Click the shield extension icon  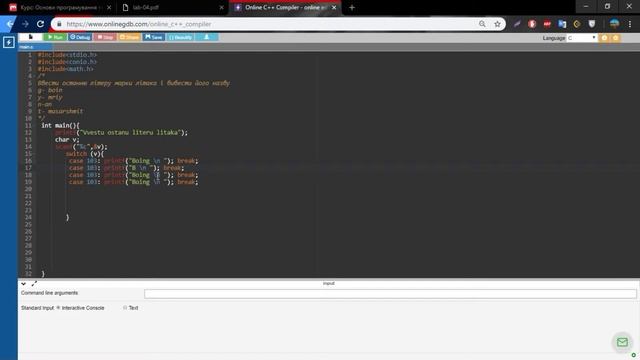click(x=592, y=24)
